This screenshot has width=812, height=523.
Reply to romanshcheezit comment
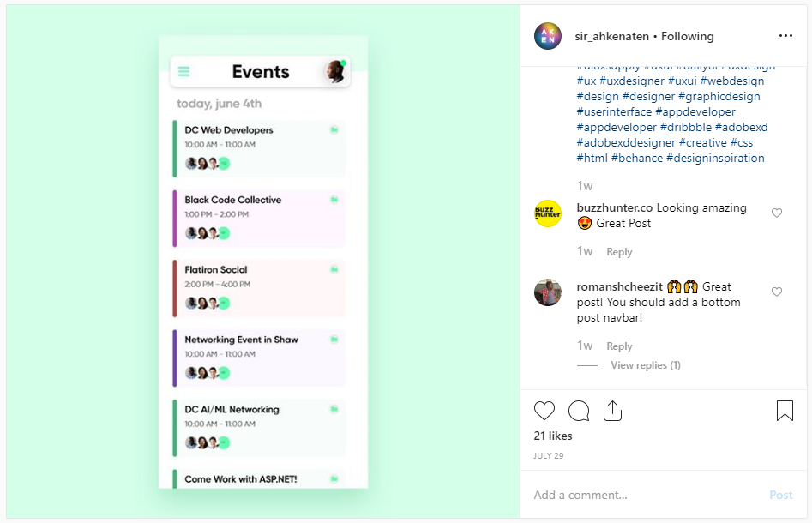tap(619, 346)
